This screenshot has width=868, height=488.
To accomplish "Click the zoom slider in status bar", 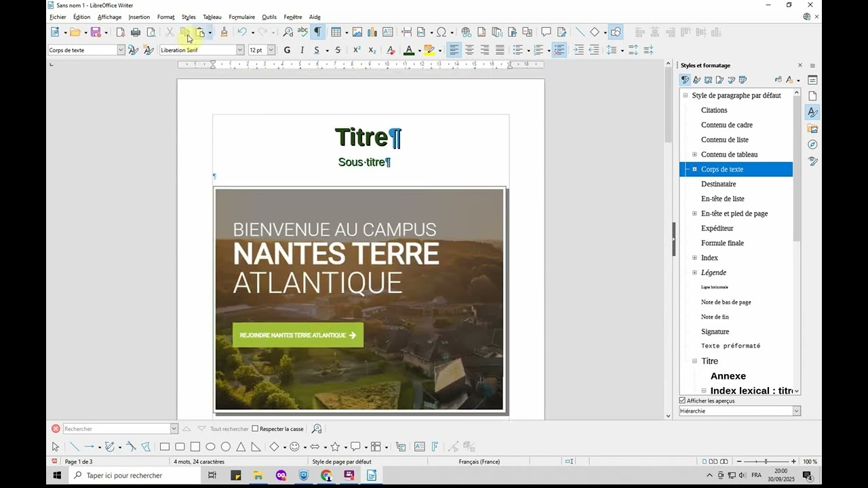I will [x=766, y=462].
